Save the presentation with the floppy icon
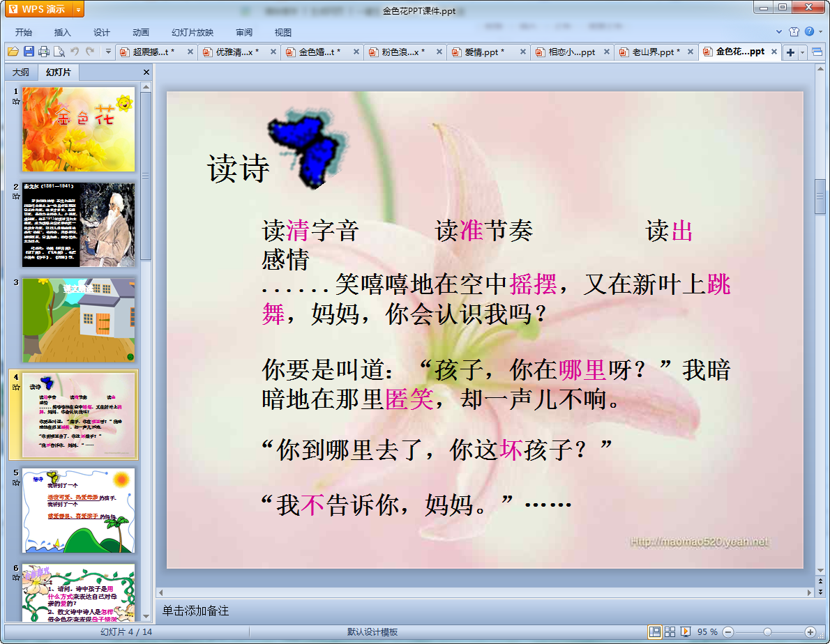 [x=29, y=52]
